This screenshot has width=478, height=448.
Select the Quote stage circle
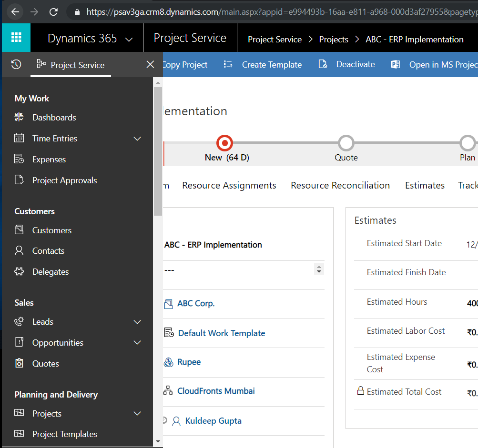pyautogui.click(x=346, y=142)
